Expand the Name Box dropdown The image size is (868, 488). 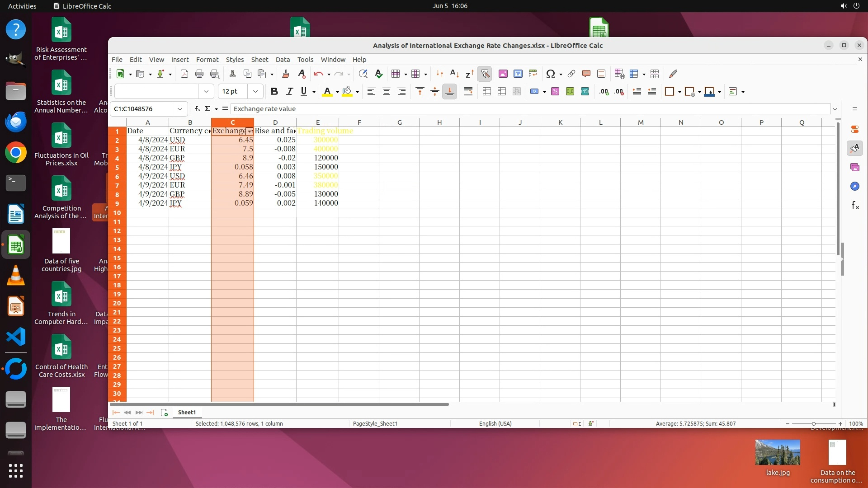(x=180, y=109)
